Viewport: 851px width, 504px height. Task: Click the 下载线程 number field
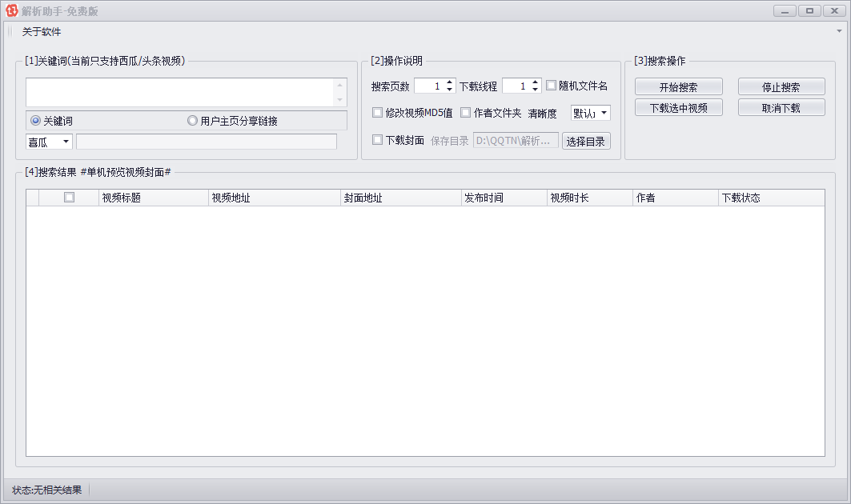point(516,86)
